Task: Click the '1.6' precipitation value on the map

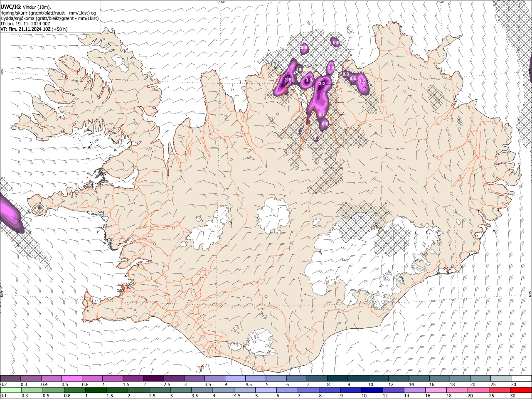Action: (x=331, y=67)
